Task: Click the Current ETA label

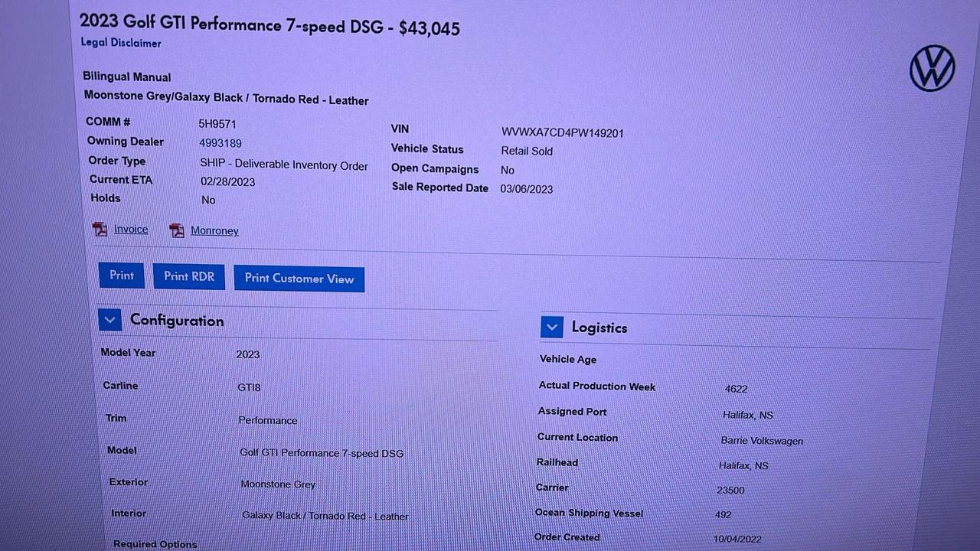Action: 121,180
